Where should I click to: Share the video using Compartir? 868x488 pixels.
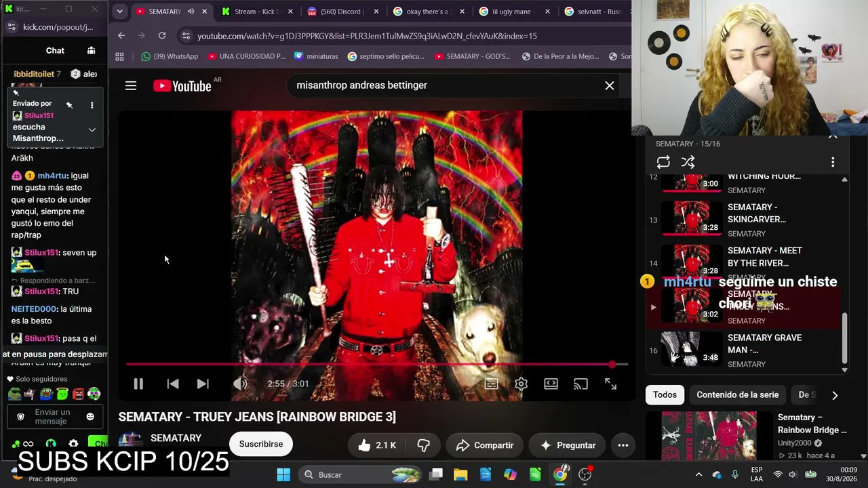pyautogui.click(x=485, y=445)
